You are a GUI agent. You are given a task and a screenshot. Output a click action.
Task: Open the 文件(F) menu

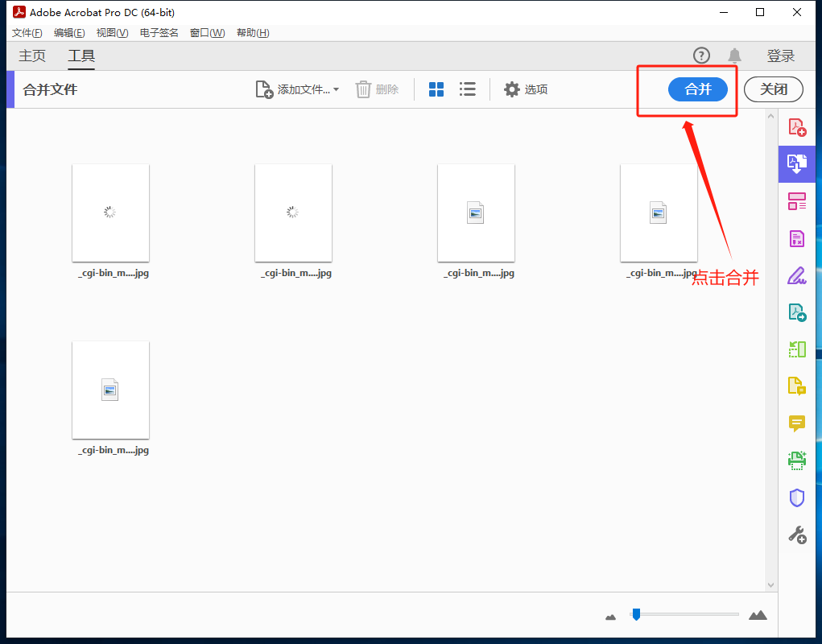click(x=27, y=33)
